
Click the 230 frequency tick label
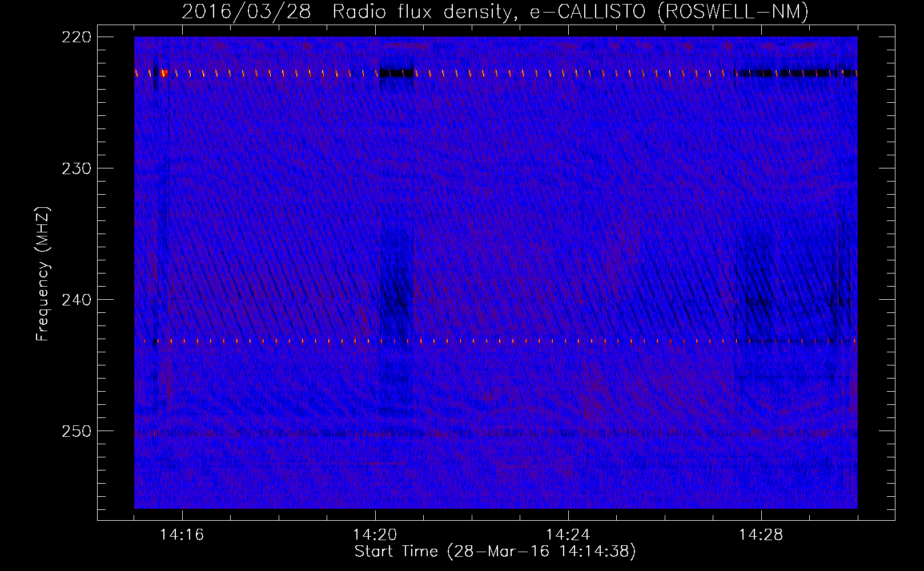(x=76, y=168)
